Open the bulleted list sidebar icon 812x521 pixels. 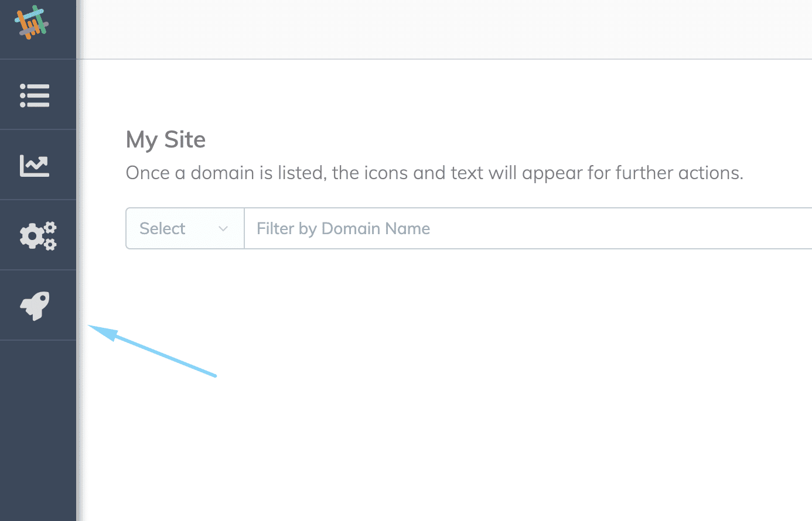coord(35,95)
